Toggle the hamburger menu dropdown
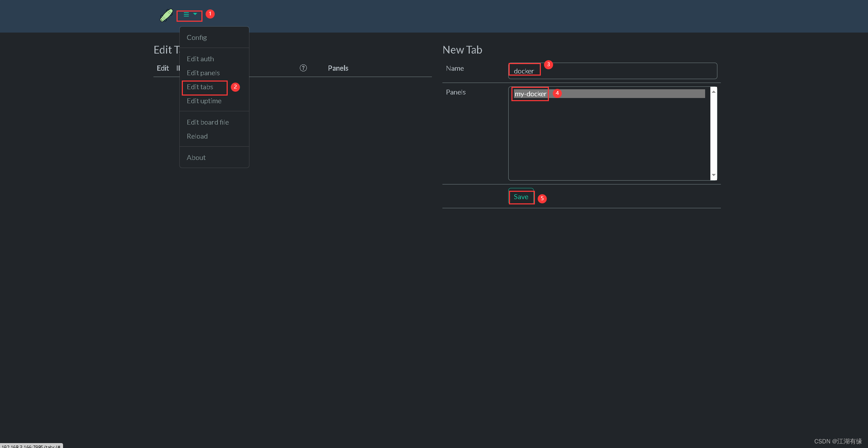Image resolution: width=868 pixels, height=448 pixels. click(x=190, y=15)
